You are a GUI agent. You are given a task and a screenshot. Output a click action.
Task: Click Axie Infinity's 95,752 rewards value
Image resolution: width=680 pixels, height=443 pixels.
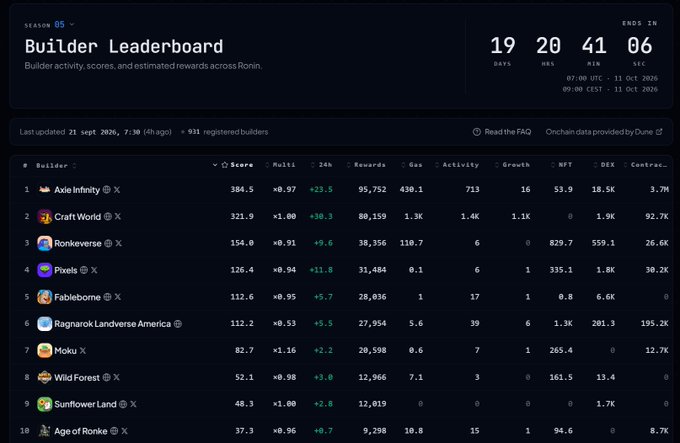click(x=372, y=189)
